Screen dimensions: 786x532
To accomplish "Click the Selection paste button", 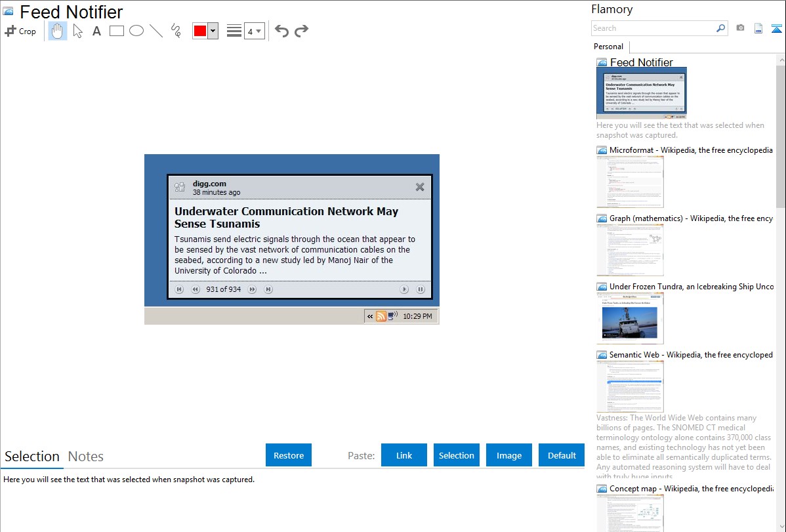I will (x=457, y=455).
